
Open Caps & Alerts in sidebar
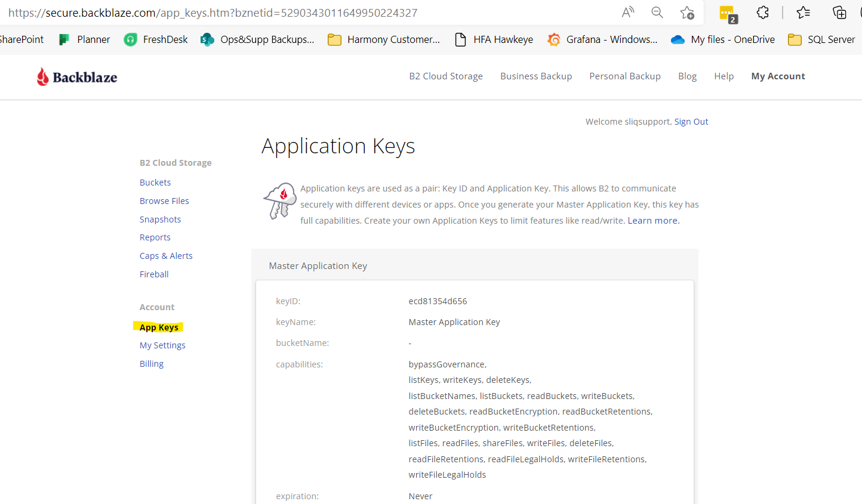166,256
